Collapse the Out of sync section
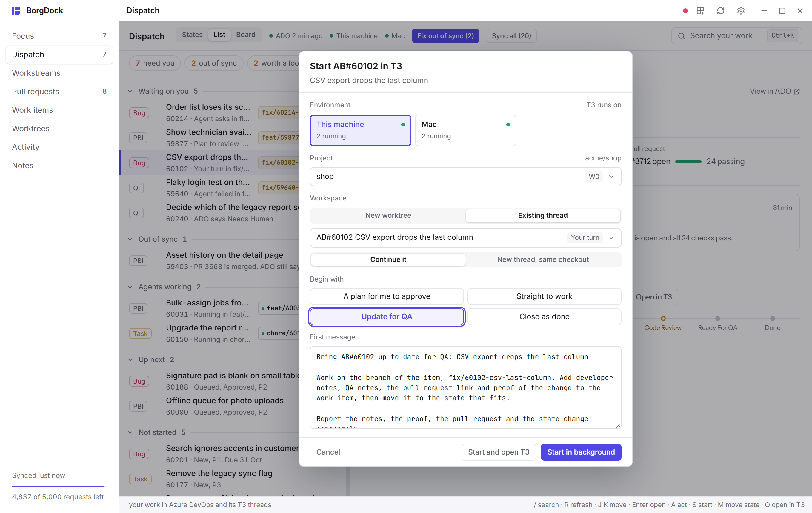The height and width of the screenshot is (513, 812). [130, 239]
